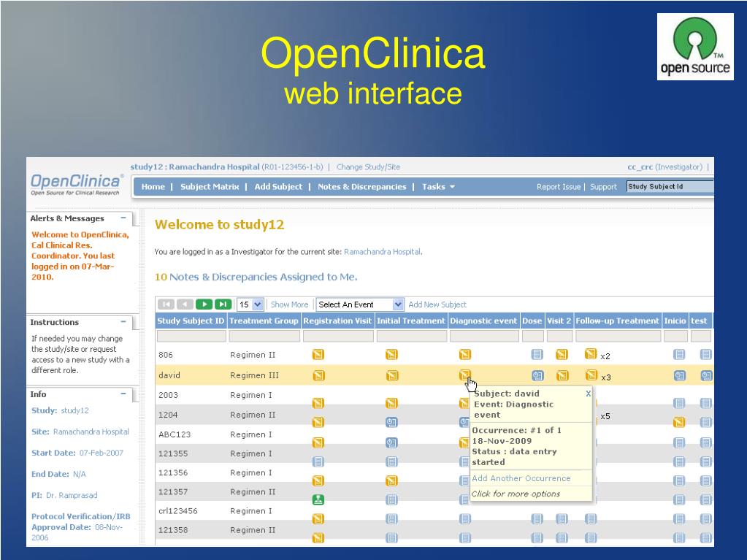Image resolution: width=747 pixels, height=560 pixels.
Task: Open Registration Visit icon for subject 121355
Action: (x=318, y=461)
